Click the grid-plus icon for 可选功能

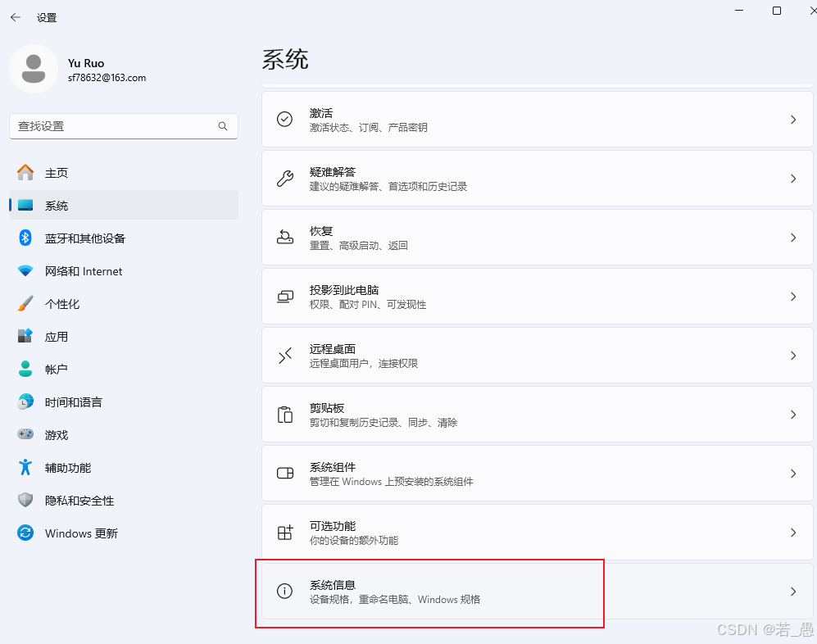click(284, 533)
